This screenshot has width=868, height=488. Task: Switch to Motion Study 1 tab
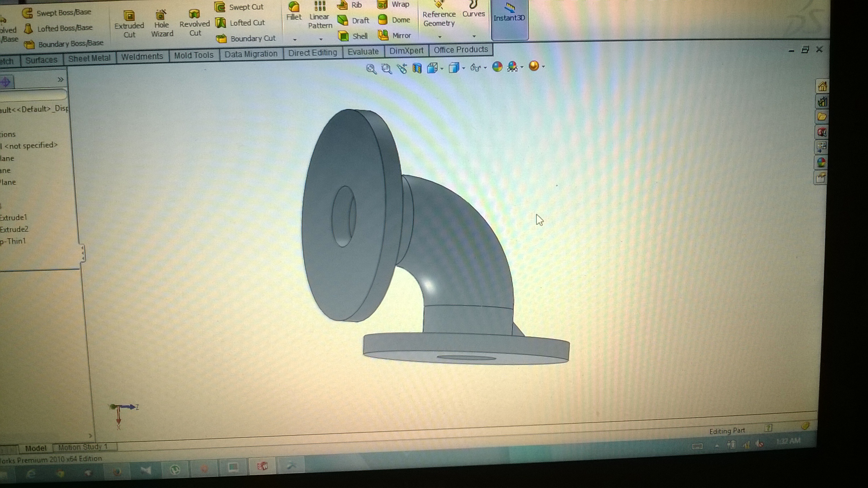click(83, 447)
